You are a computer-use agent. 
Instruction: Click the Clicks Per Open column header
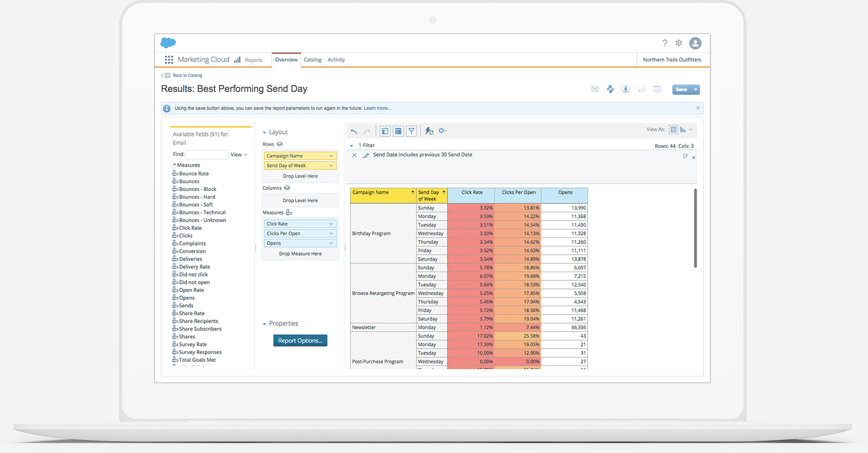pos(518,196)
